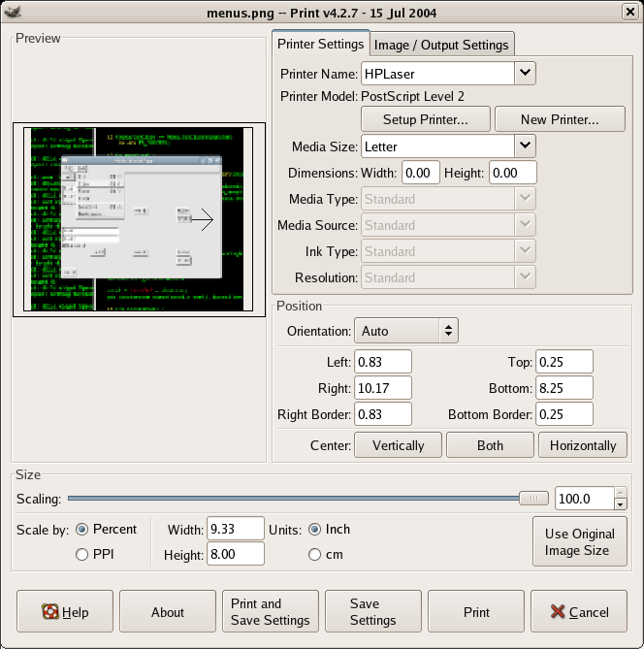Click the Left position input field

(x=383, y=362)
